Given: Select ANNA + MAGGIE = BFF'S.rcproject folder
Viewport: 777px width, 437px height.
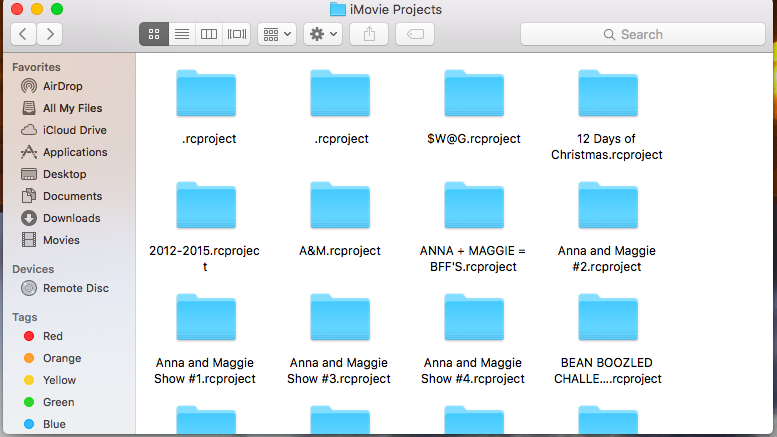Looking at the screenshot, I should 474,206.
